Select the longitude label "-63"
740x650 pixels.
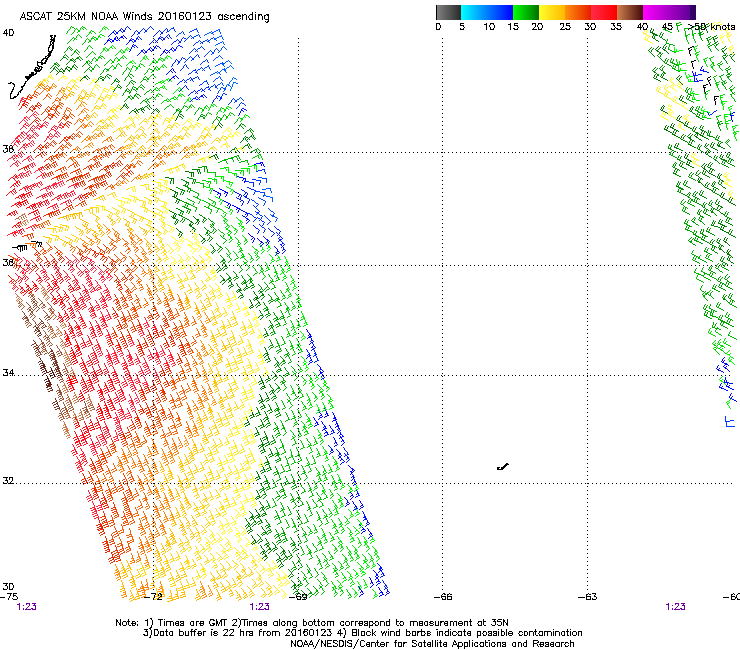tap(588, 597)
